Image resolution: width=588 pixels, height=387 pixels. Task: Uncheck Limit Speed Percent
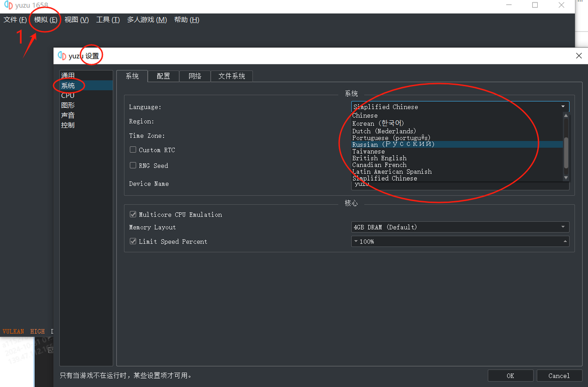(x=133, y=241)
